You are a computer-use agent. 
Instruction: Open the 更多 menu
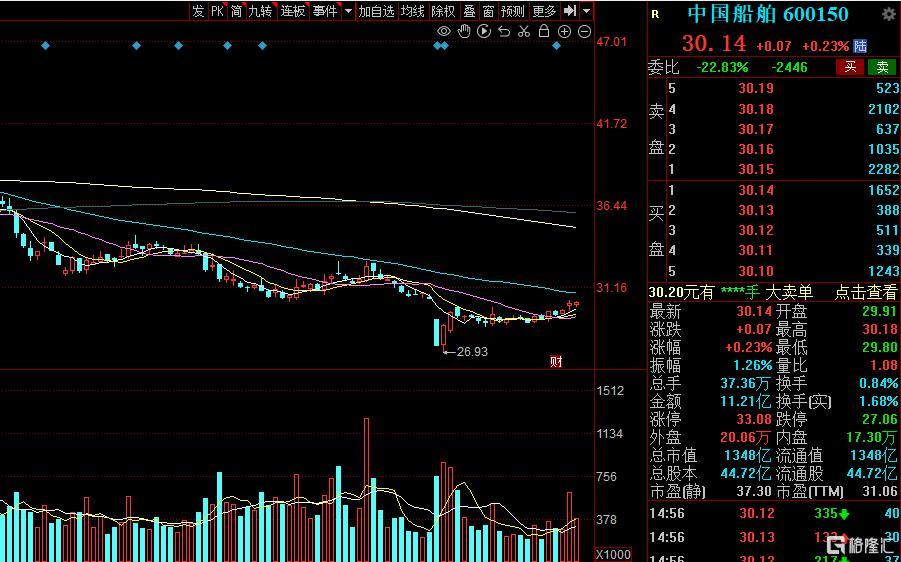click(544, 11)
